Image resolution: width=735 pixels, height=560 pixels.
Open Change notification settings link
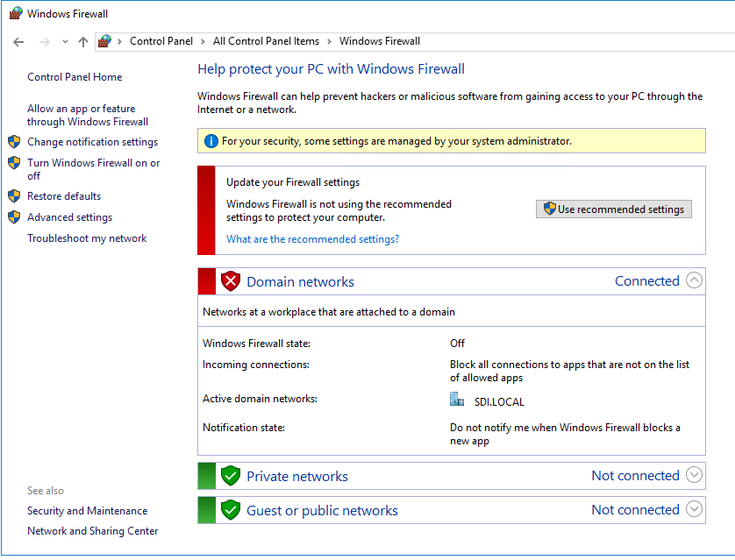pyautogui.click(x=92, y=142)
